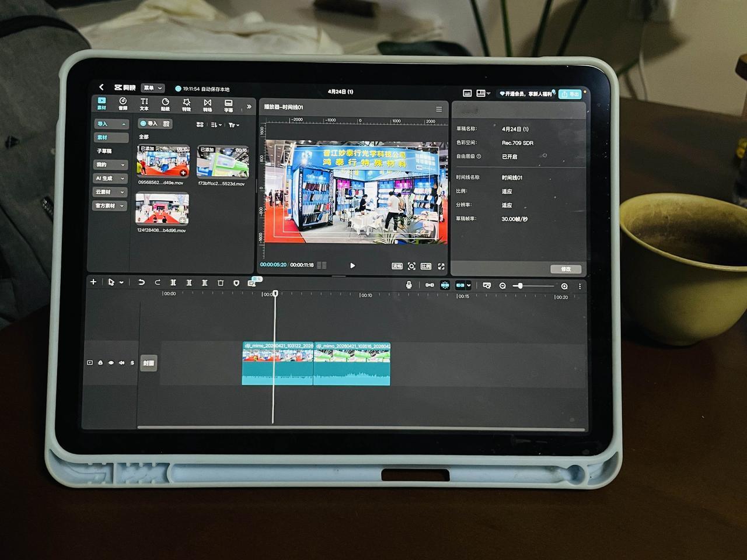Screen dimensions: 747x560
Task: Switch to the 音频 audio tab
Action: (123, 104)
